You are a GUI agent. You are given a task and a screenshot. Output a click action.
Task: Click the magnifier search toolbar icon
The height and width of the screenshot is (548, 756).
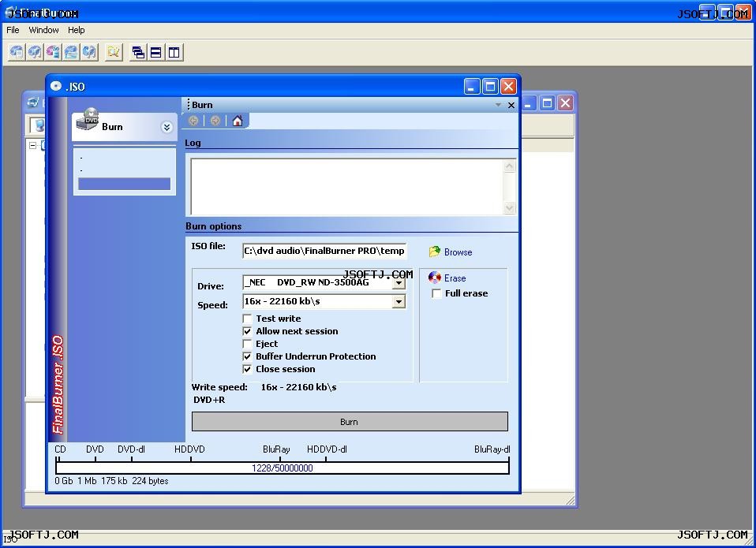[x=114, y=52]
